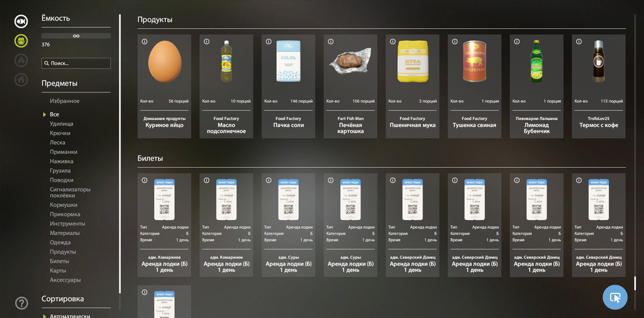Select the pork stew can image
The image size is (644, 318).
tap(474, 61)
